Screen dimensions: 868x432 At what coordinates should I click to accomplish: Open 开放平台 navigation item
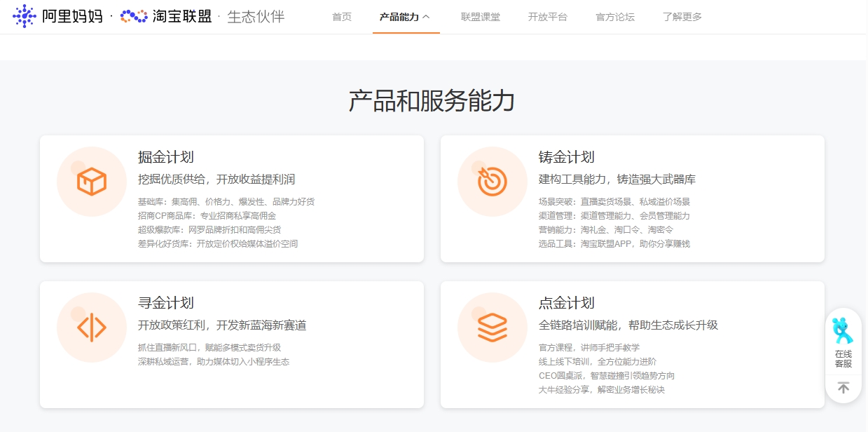click(x=548, y=17)
